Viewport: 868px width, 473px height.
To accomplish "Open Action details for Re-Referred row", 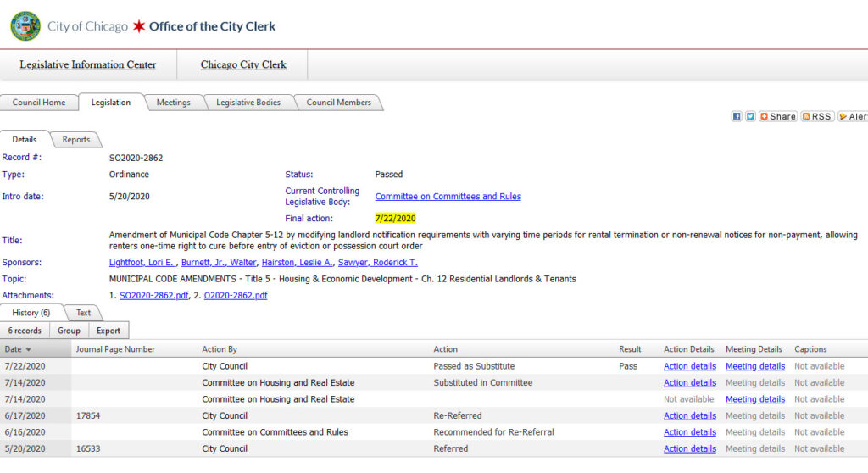I will pyautogui.click(x=690, y=416).
